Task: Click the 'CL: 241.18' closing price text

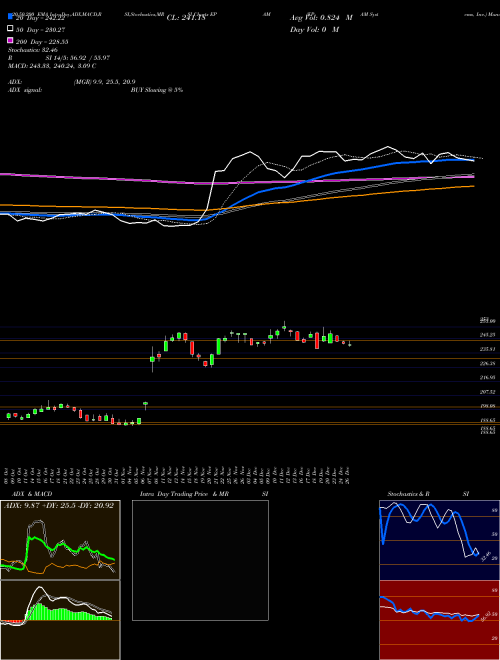Action: click(x=186, y=18)
